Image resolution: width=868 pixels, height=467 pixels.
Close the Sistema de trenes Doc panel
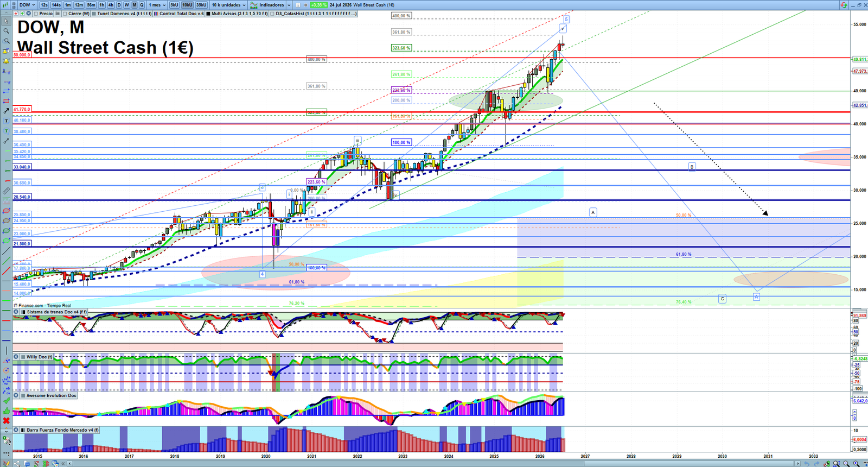point(16,312)
